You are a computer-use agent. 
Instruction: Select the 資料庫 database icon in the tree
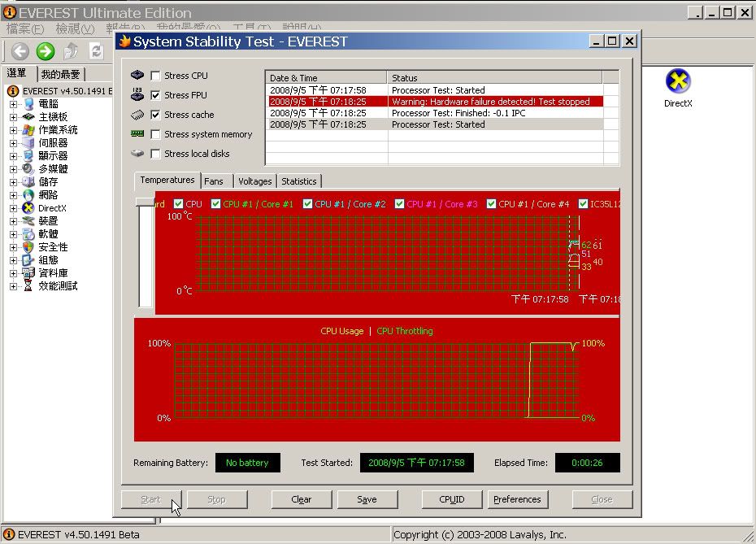[28, 273]
